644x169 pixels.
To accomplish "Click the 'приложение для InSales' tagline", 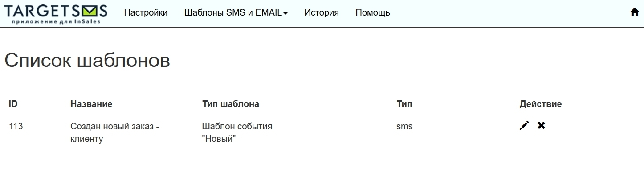I will click(x=56, y=21).
